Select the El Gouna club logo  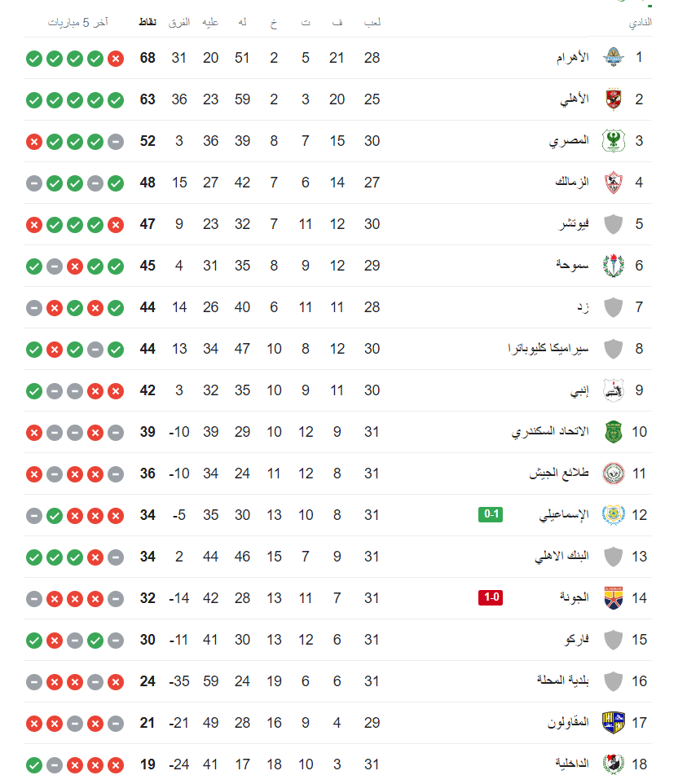point(614,598)
